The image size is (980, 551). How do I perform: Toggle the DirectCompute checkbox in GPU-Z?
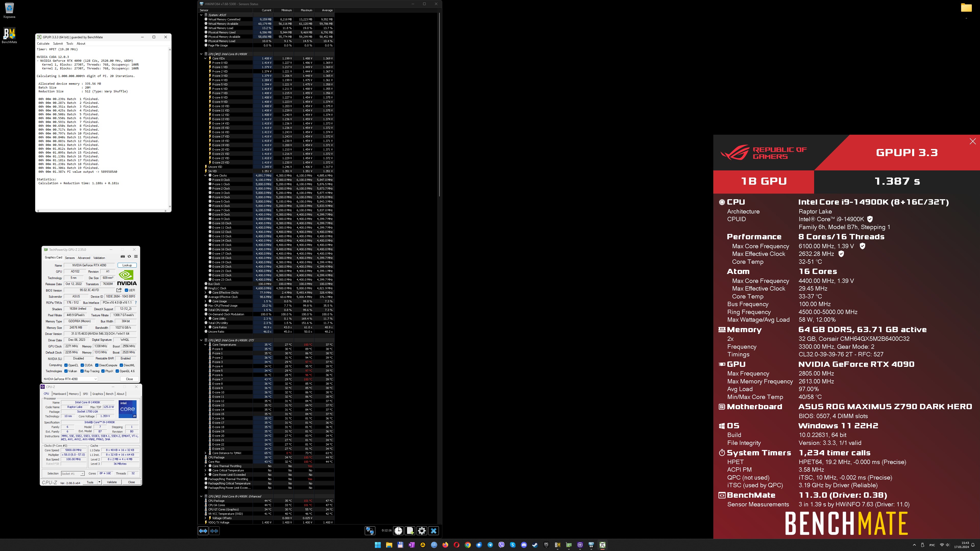(97, 365)
